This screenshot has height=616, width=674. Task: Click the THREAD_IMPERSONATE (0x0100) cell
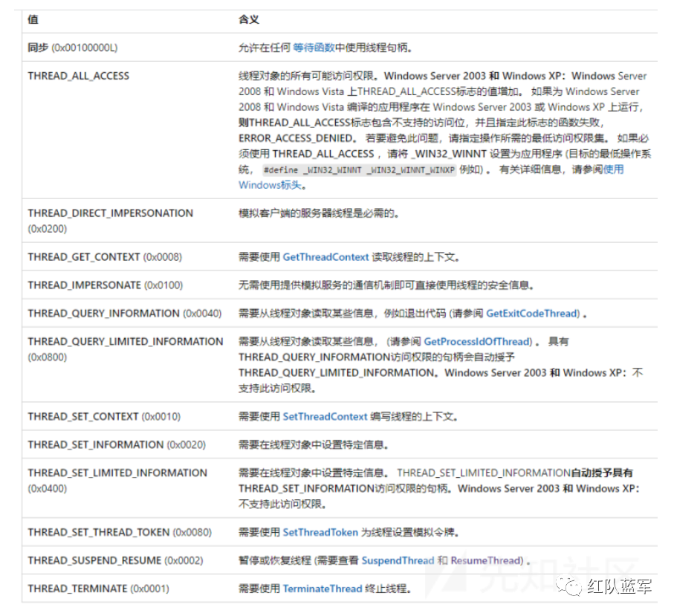[127, 285]
